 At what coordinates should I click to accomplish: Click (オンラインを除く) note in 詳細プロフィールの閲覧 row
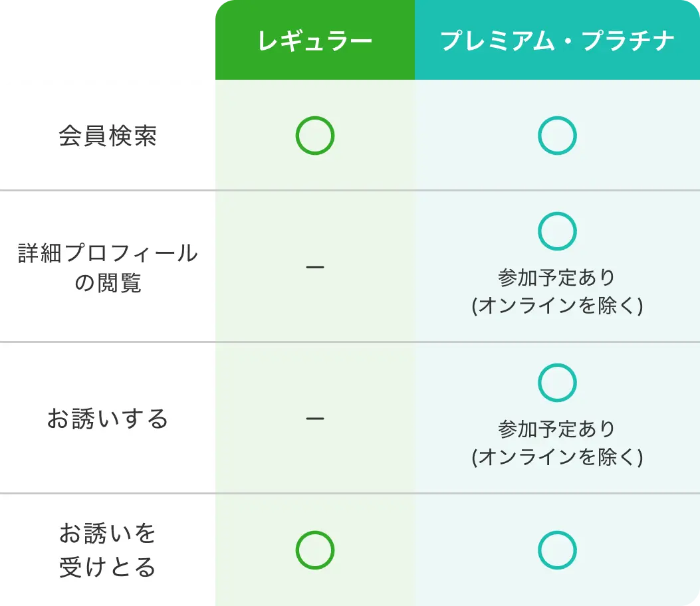point(557,306)
